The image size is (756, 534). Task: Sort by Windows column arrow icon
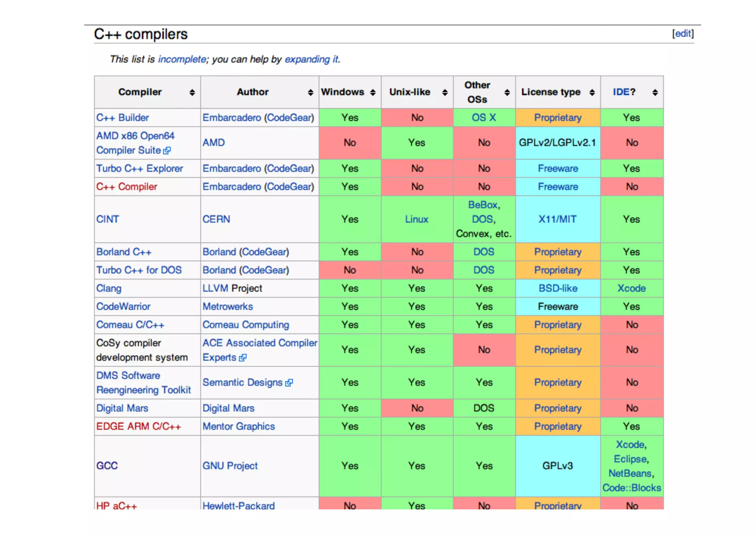[x=373, y=92]
